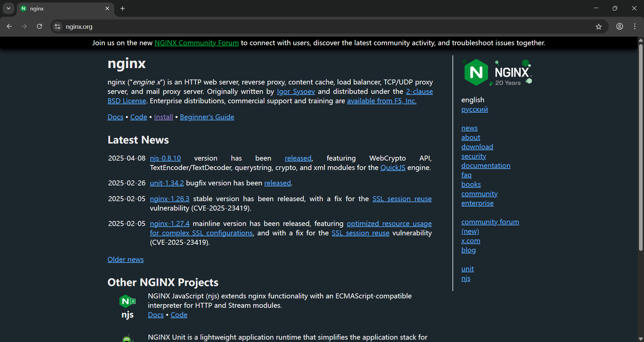
Task: Open the NGINX Community Forum banner link
Action: click(x=197, y=43)
